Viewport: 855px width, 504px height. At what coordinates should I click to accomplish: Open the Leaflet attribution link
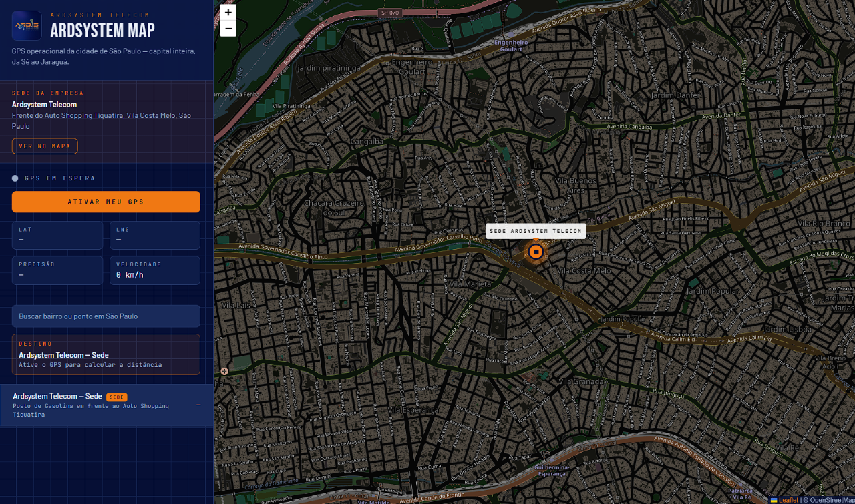(789, 499)
